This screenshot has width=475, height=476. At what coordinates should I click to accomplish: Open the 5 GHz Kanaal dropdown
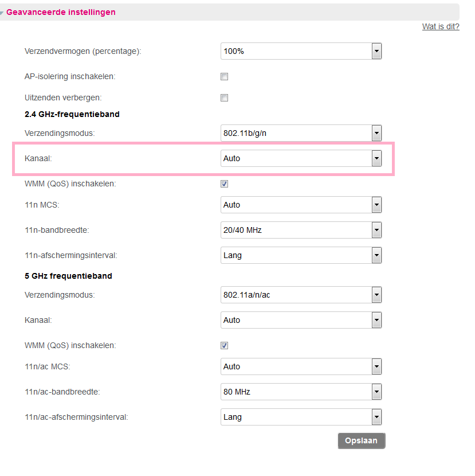pos(301,320)
